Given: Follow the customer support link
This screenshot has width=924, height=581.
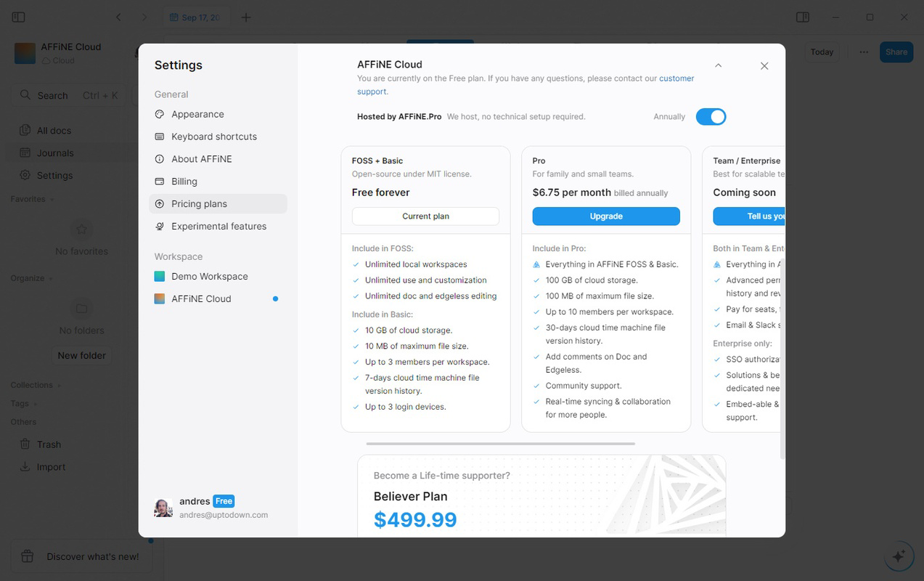Looking at the screenshot, I should click(526, 85).
